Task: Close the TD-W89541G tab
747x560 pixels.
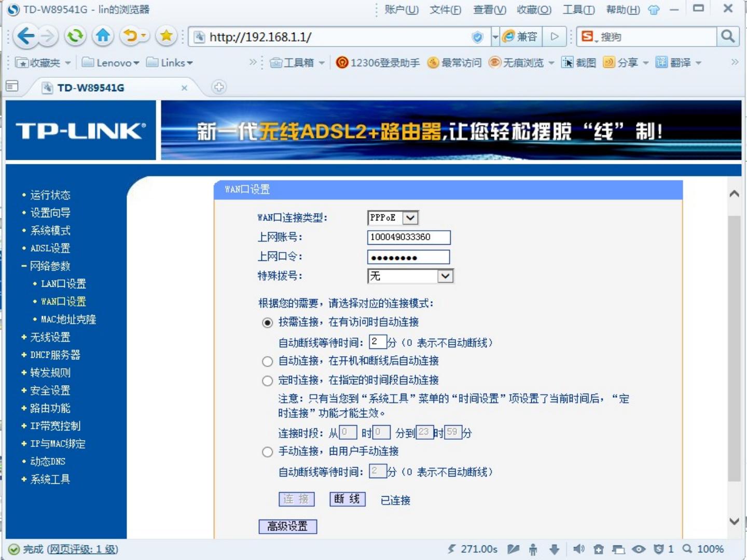Action: point(184,88)
